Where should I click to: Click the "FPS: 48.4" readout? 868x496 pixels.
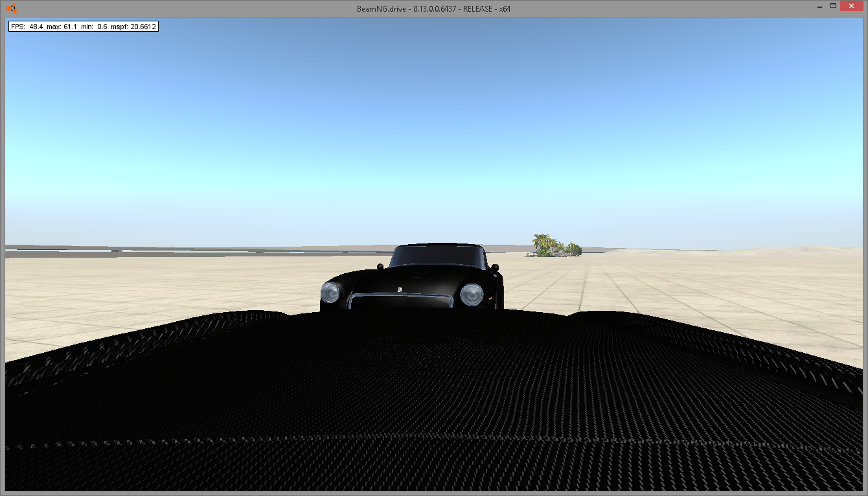coord(27,27)
